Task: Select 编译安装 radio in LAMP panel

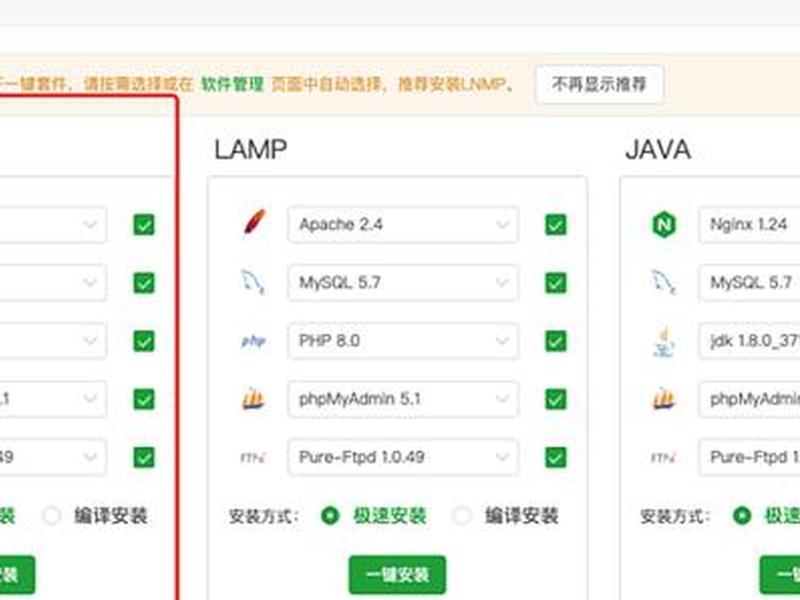Action: coord(462,516)
